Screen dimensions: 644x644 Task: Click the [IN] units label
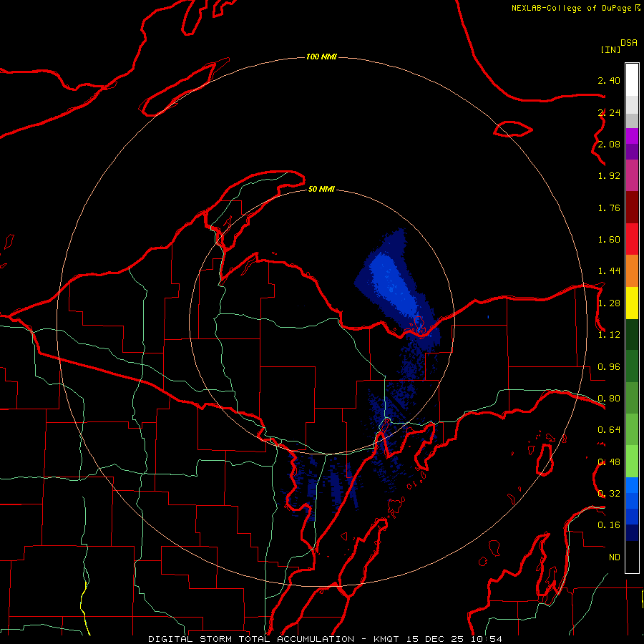(610, 49)
